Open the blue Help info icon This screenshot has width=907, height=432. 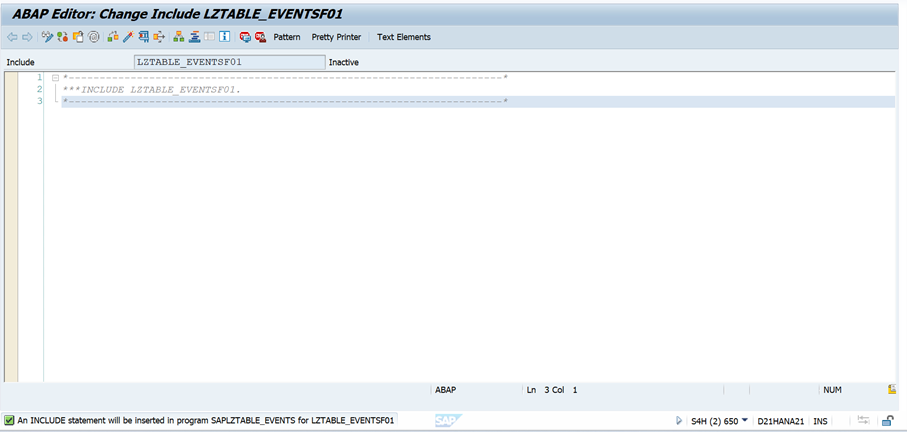pos(225,37)
